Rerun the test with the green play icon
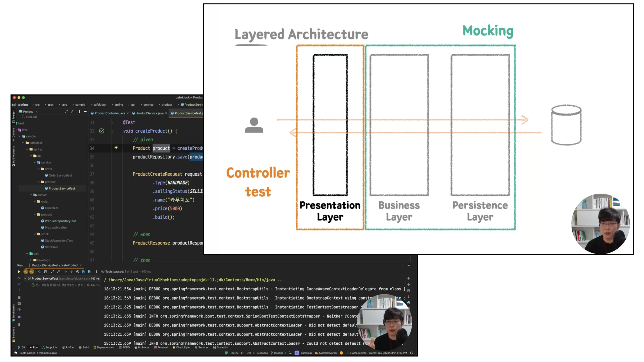 (19, 271)
